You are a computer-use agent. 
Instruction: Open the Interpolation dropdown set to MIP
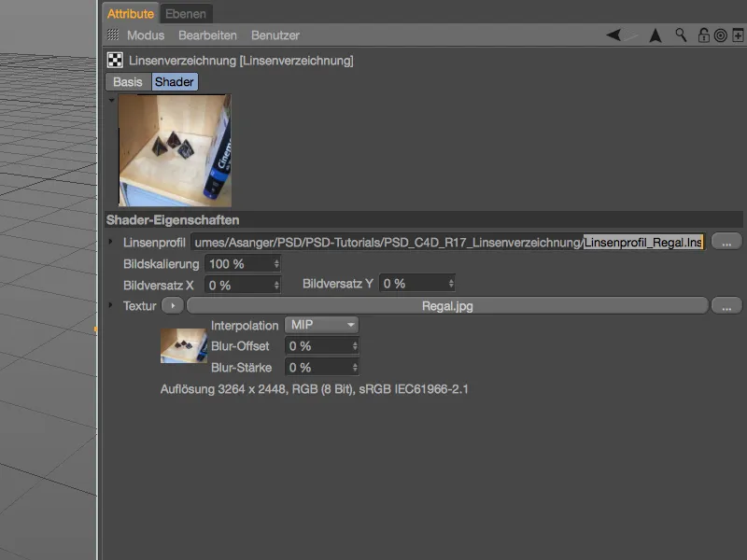(321, 325)
